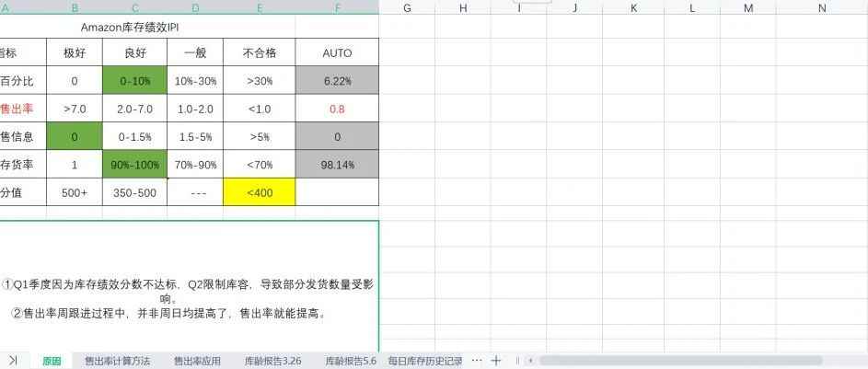Select the --- cell in the 一般 column

click(x=195, y=192)
